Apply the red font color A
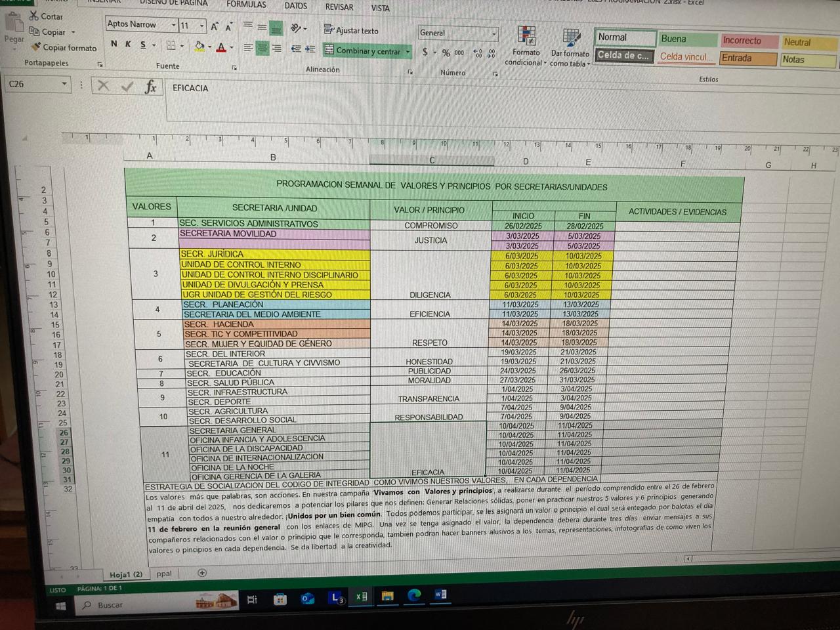This screenshot has width=840, height=630. tap(221, 47)
